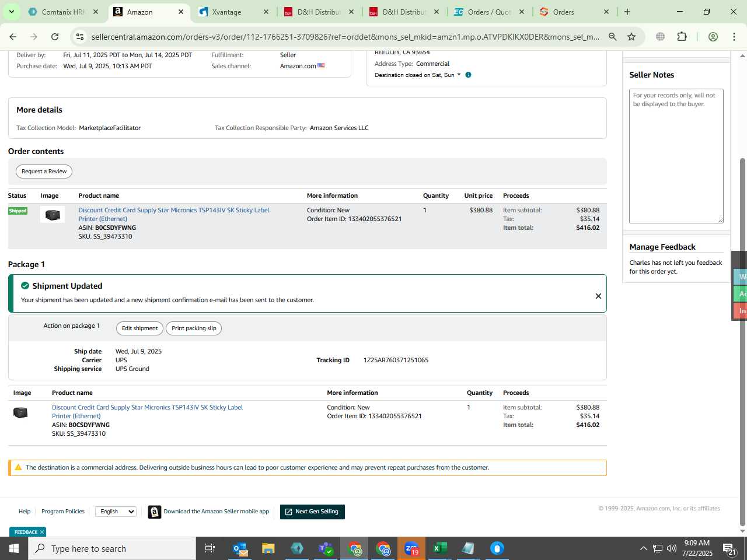Select the tracking ID 1Z25AR760371251065

[x=396, y=360]
